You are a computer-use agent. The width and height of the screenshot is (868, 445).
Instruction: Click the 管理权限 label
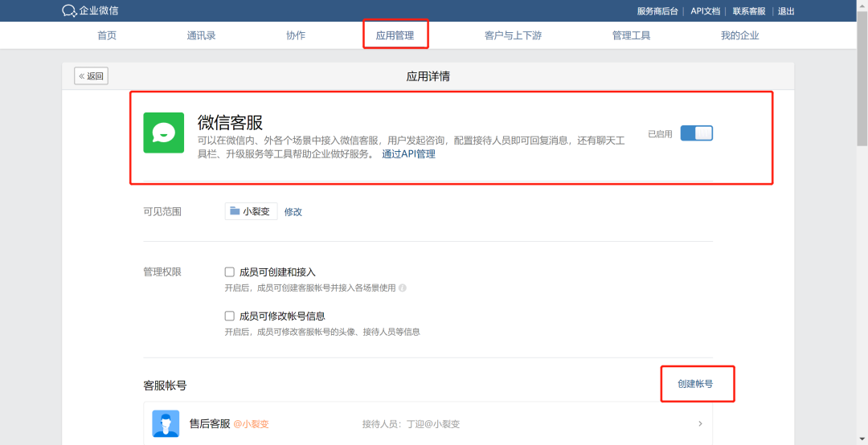click(162, 271)
